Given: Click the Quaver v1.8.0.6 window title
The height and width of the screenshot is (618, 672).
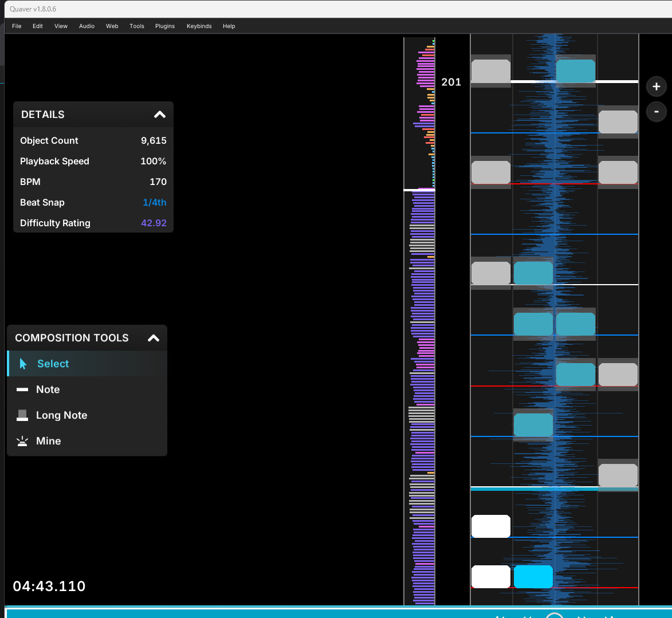Looking at the screenshot, I should [x=33, y=9].
